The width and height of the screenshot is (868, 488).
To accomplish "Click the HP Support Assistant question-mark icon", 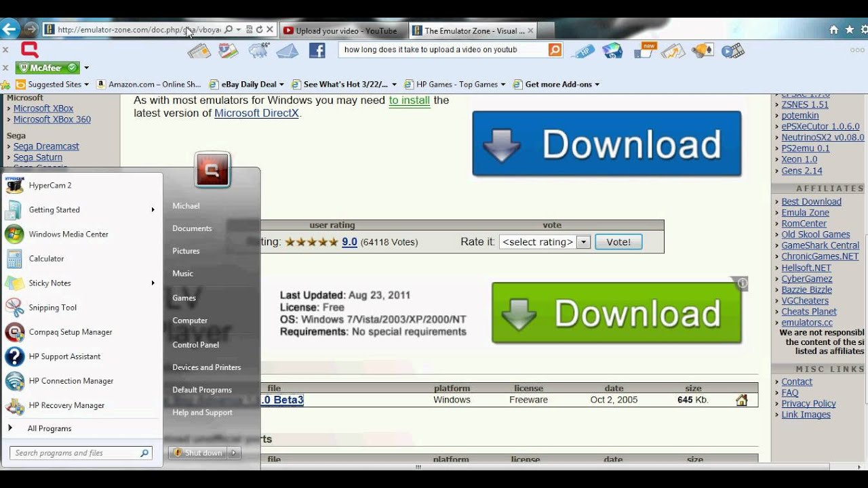I will [x=14, y=356].
